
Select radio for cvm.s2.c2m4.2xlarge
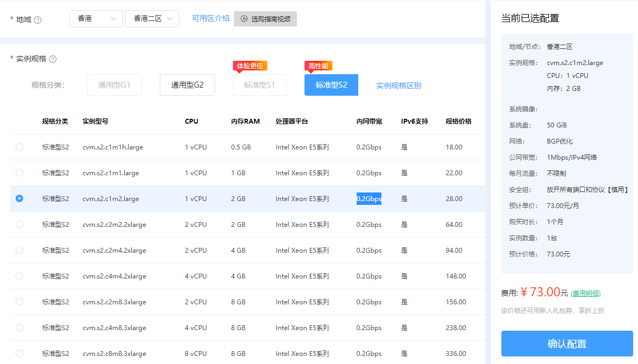tap(19, 250)
